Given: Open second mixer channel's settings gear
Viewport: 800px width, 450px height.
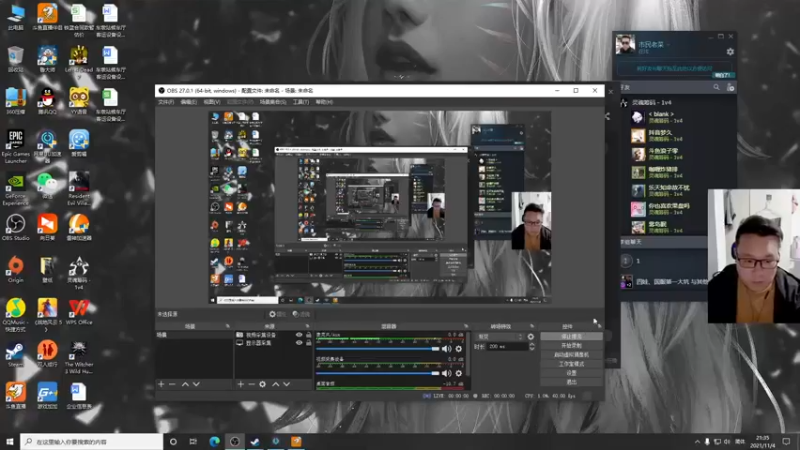Looking at the screenshot, I should (x=459, y=373).
